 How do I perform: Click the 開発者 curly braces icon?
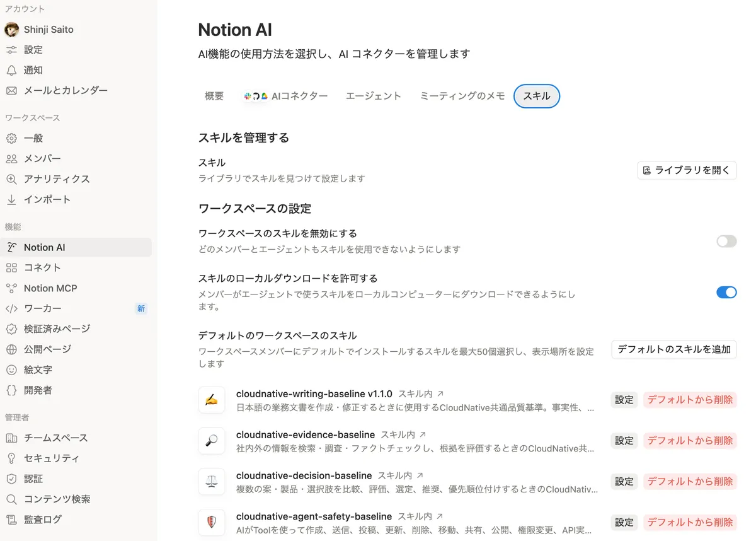coord(11,390)
